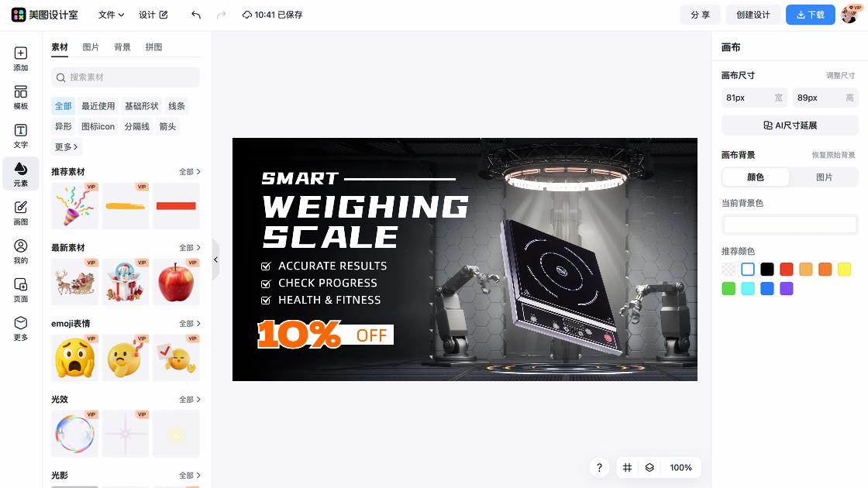Click the blue 下载 download button

point(811,15)
